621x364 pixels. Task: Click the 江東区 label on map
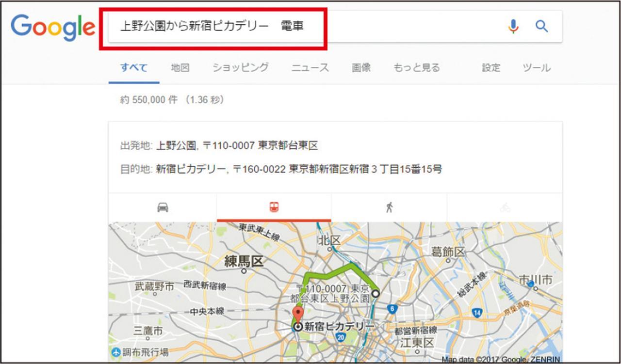click(x=418, y=343)
